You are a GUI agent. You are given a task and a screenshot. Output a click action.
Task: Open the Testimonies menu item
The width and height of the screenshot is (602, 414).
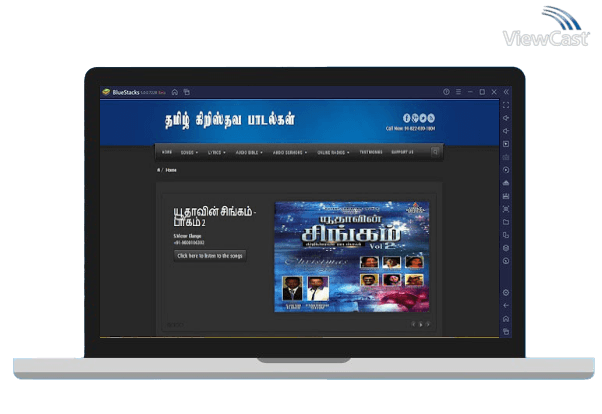370,152
